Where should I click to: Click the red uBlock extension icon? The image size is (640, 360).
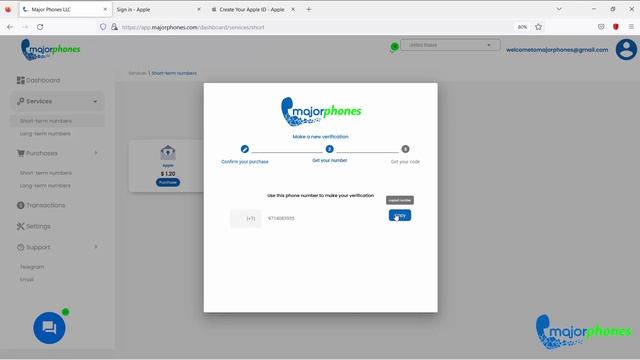[616, 27]
